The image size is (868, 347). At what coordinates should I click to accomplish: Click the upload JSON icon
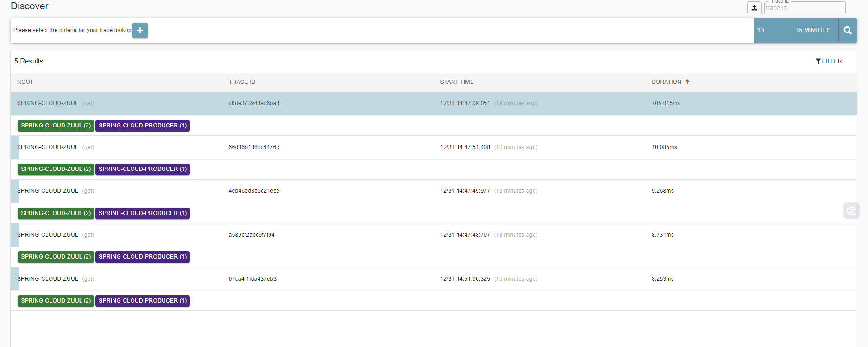754,8
